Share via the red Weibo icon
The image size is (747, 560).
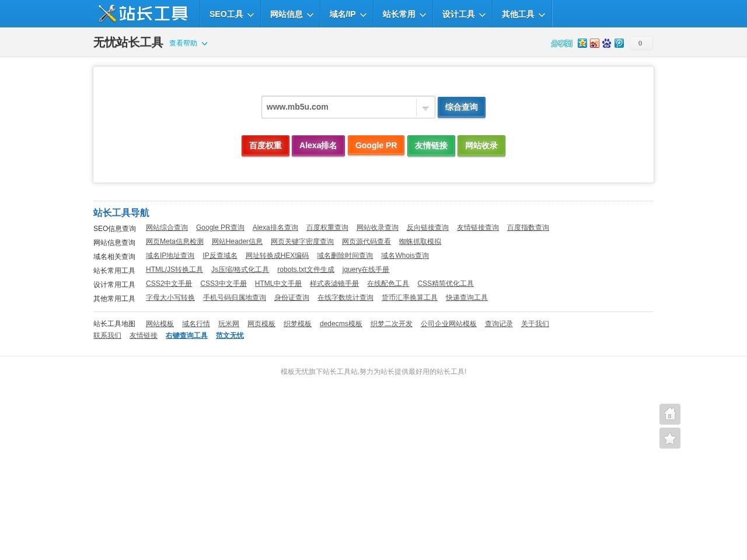click(x=595, y=43)
